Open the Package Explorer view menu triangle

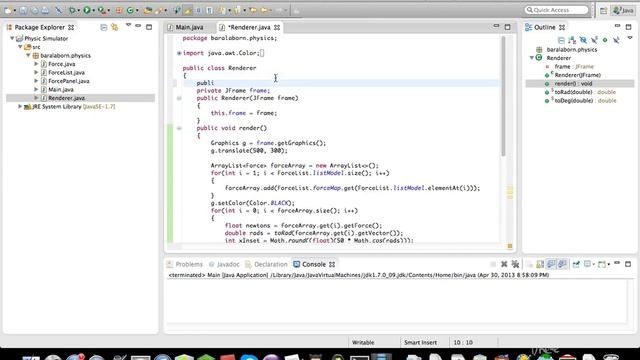(x=128, y=25)
